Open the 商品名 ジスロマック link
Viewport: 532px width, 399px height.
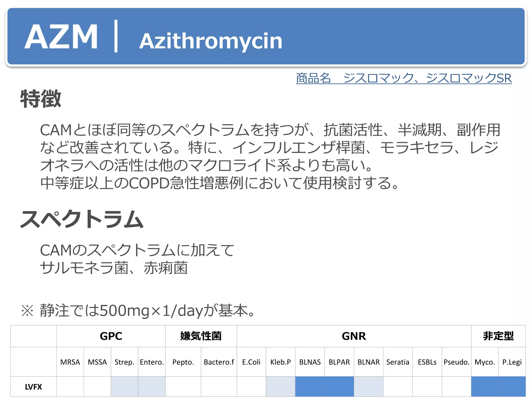pos(404,78)
